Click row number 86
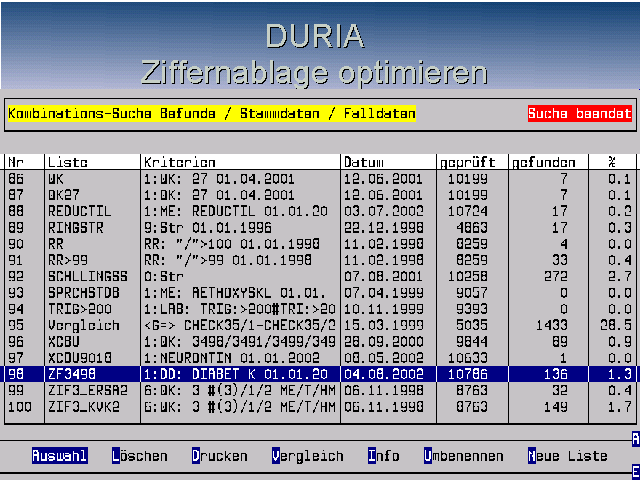 [16, 178]
